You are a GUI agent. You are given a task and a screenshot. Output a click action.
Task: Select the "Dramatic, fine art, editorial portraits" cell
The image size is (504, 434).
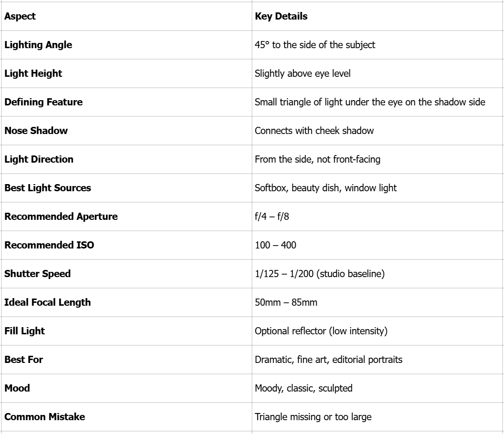328,360
